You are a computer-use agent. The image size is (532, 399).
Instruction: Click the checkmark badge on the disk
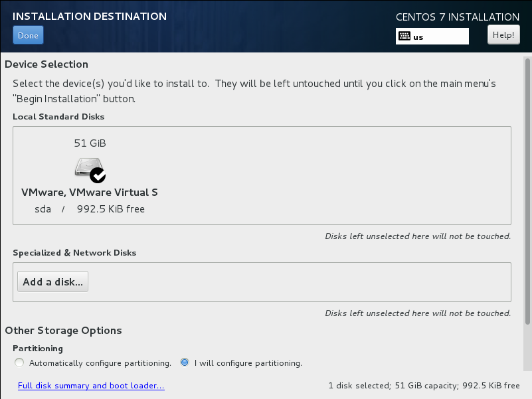point(98,175)
